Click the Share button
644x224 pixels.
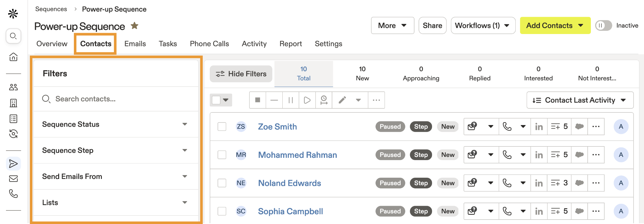pos(432,26)
